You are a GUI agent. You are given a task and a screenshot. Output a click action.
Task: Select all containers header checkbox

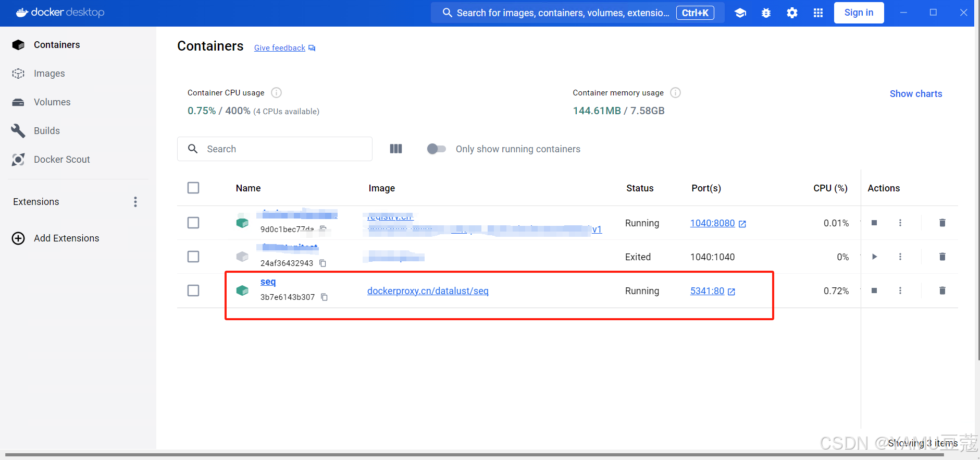click(x=193, y=188)
